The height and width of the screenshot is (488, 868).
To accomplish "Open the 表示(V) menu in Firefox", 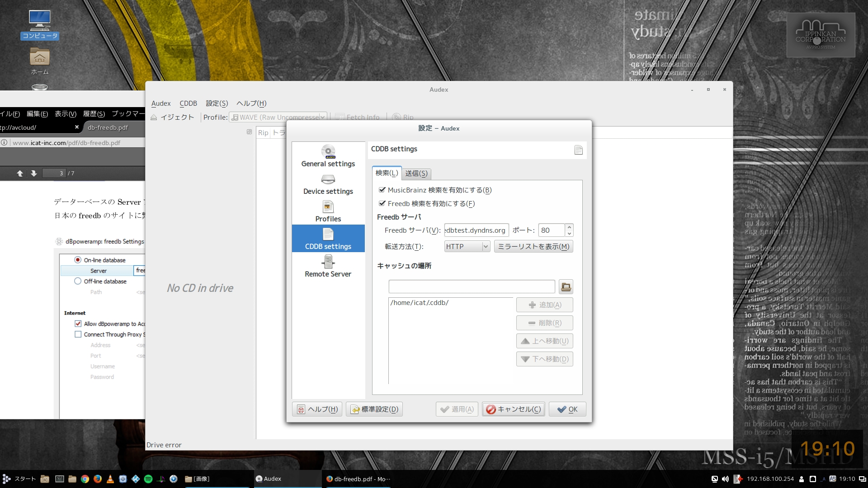I will [x=66, y=114].
